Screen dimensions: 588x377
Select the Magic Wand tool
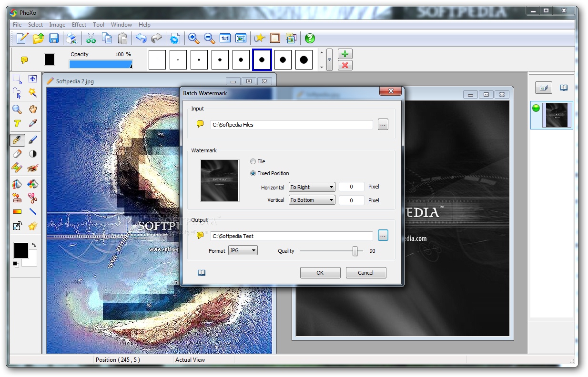[32, 92]
